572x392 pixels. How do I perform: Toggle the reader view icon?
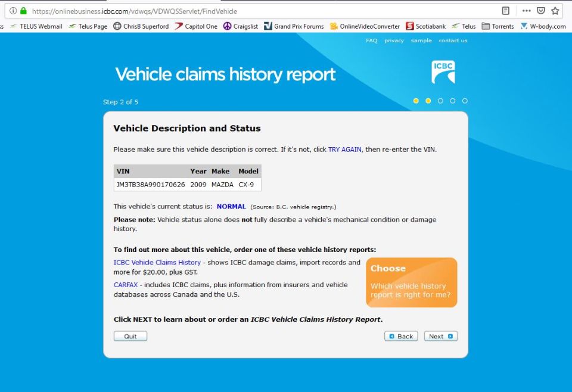coord(506,11)
